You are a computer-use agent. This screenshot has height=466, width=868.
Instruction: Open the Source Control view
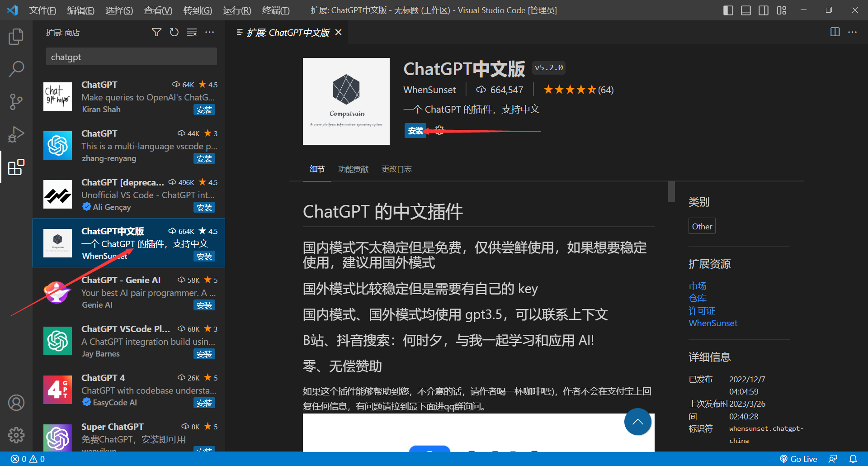point(16,101)
